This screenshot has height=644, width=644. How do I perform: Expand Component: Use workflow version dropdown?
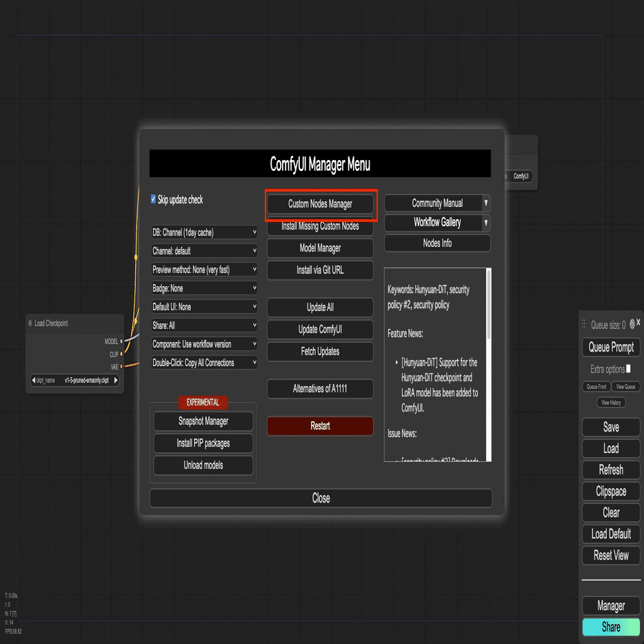(x=204, y=344)
